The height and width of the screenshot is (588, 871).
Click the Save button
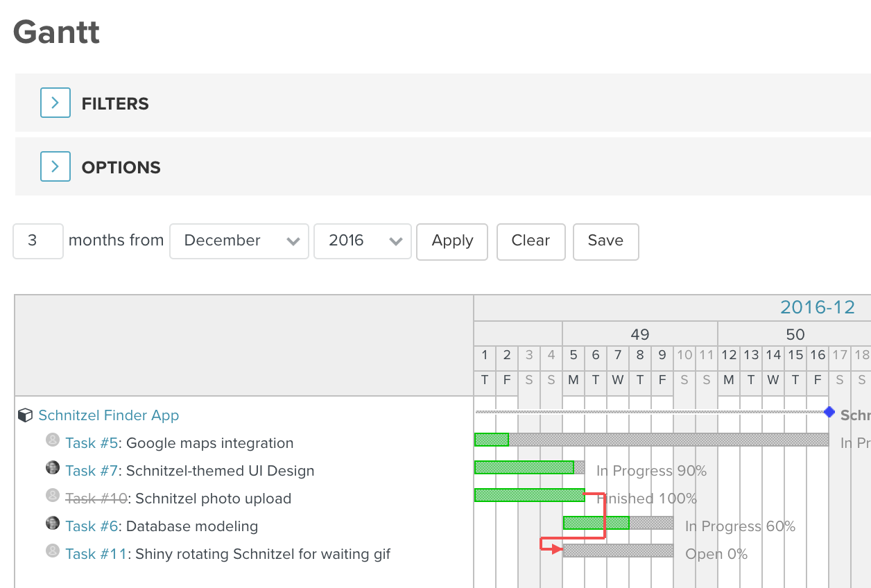tap(605, 241)
